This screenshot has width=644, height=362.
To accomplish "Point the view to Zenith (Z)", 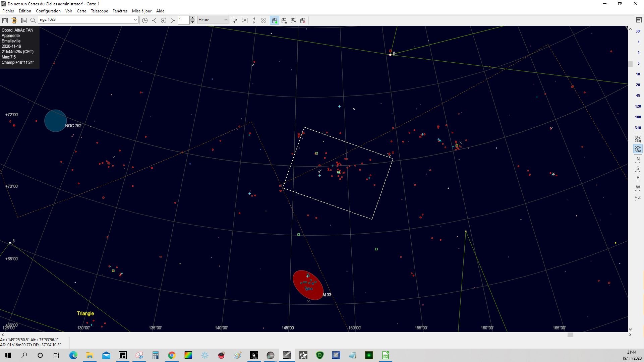I will pyautogui.click(x=638, y=197).
